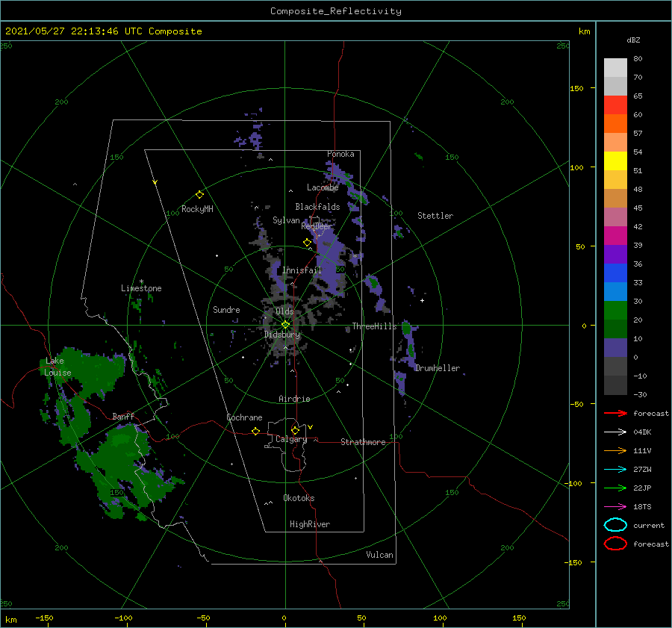The height and width of the screenshot is (628, 672).
Task: Click the yellow diamond marker near Cochrane
Action: coord(256,431)
